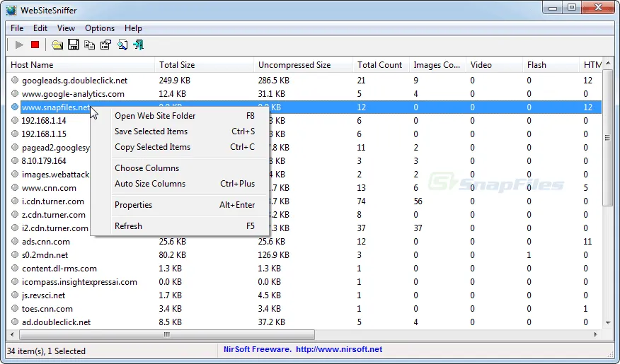Click the status icon beside js.revsci.net
This screenshot has height=364, width=620.
(15, 295)
